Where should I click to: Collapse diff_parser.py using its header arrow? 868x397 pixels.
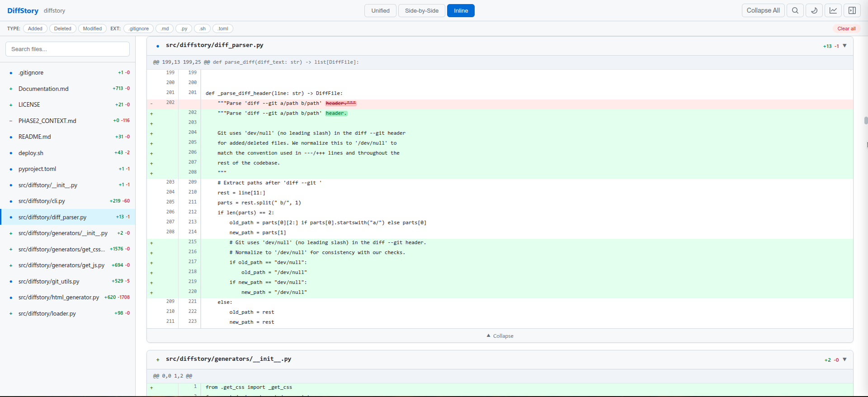click(x=844, y=46)
